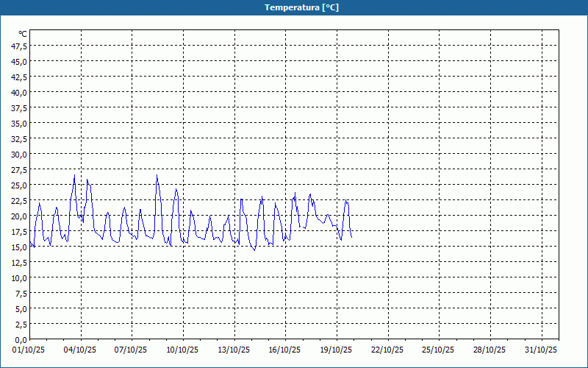The height and width of the screenshot is (368, 588).
Task: Click the 12,5 temperature axis label
Action: pyautogui.click(x=19, y=262)
